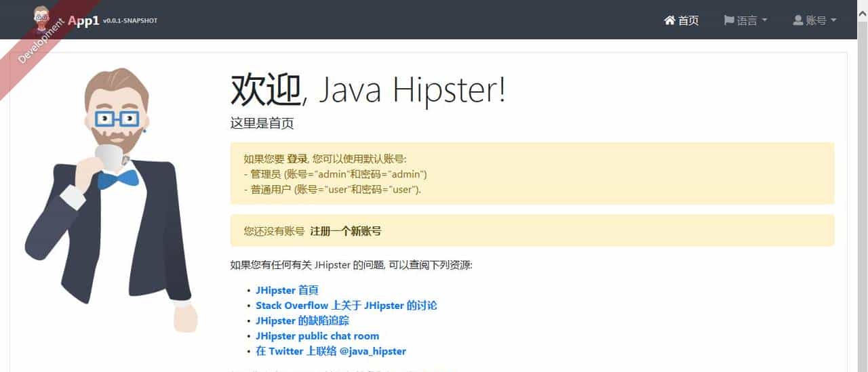Click the house icon beside 首页
Image resolution: width=868 pixels, height=372 pixels.
coord(669,20)
